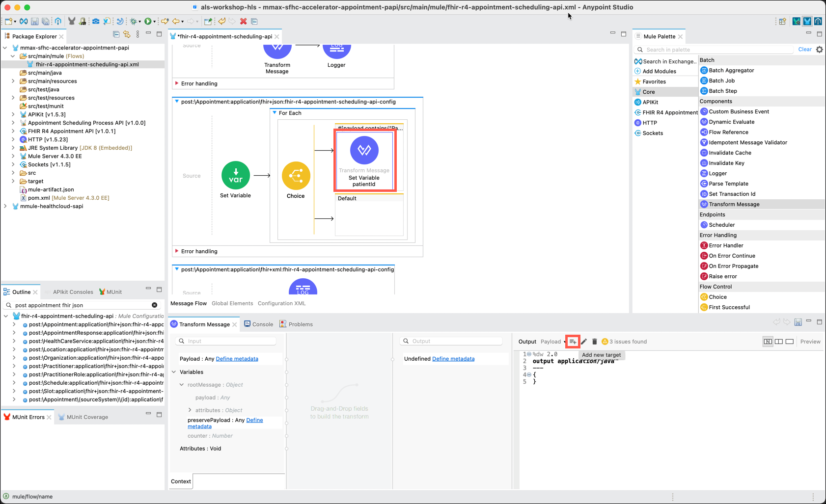
Task: Click the Search in palette field
Action: [714, 50]
